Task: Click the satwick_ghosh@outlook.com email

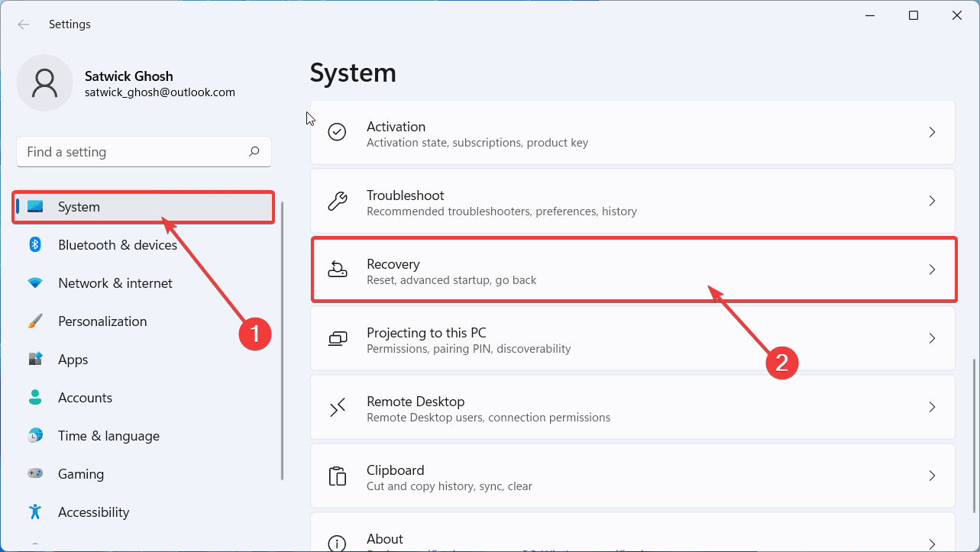Action: click(160, 92)
